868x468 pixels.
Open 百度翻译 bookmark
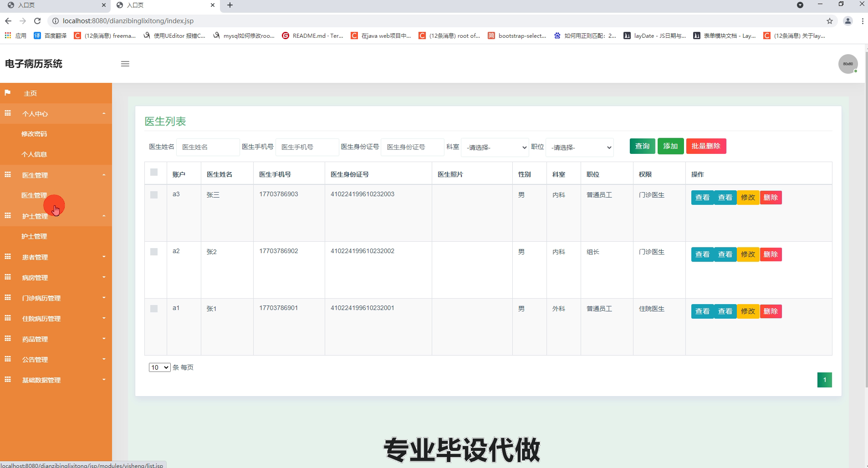50,36
